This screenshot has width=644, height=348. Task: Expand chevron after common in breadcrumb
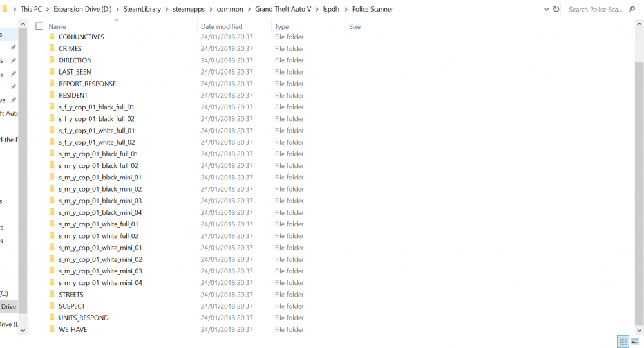point(249,9)
